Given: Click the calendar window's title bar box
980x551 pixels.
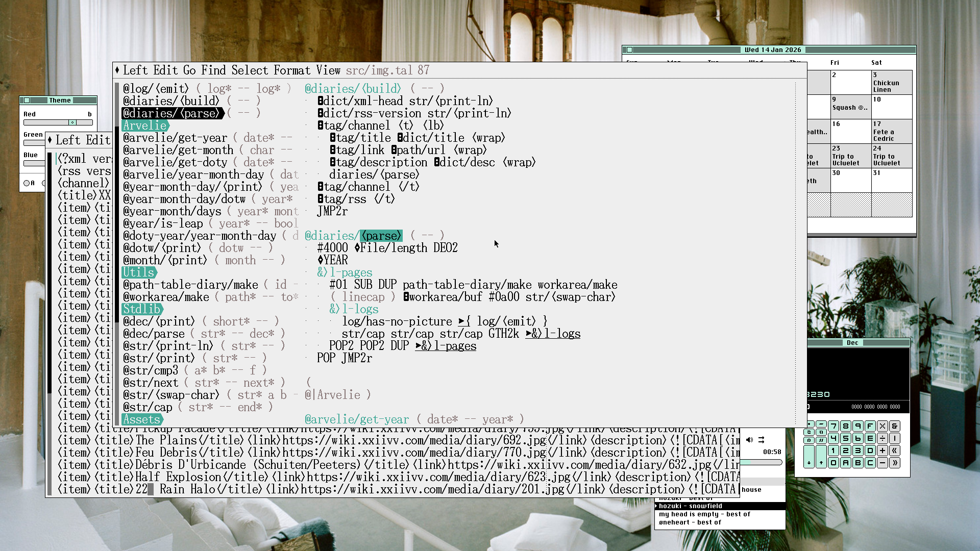Looking at the screenshot, I should click(629, 50).
